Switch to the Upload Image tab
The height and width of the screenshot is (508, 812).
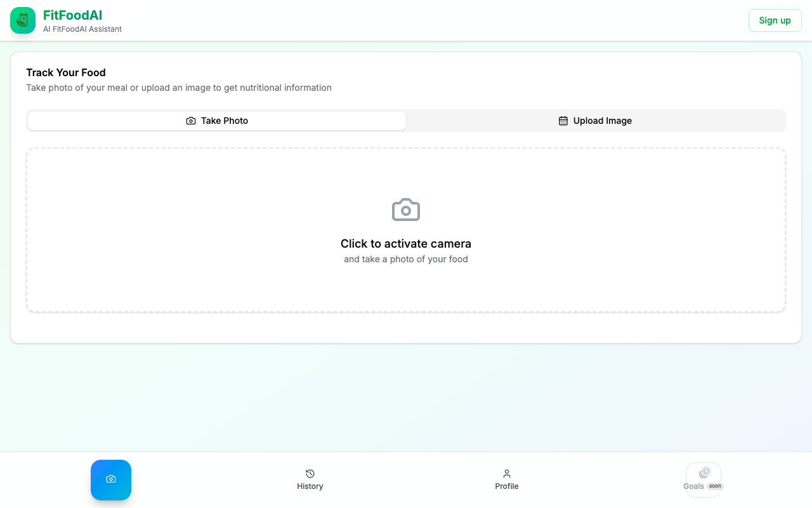coord(595,121)
